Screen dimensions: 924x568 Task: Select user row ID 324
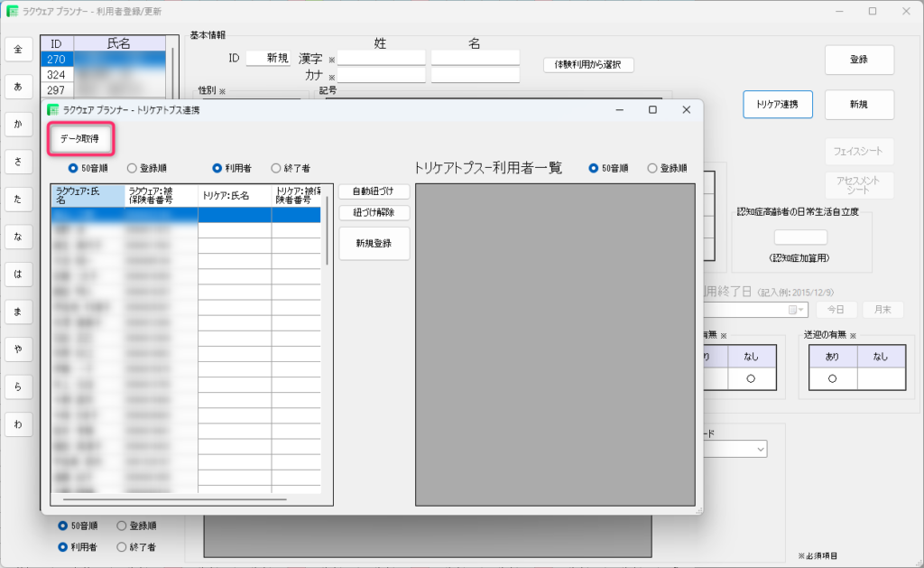tap(103, 74)
